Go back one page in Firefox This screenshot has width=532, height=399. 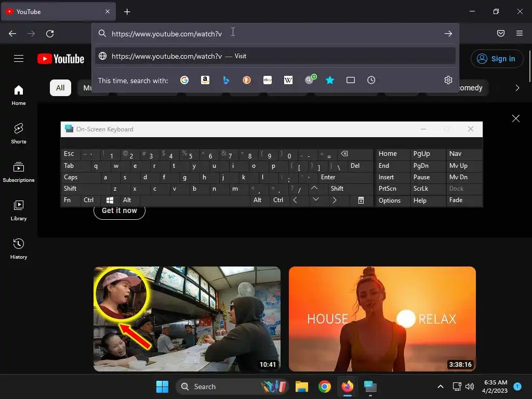click(12, 34)
